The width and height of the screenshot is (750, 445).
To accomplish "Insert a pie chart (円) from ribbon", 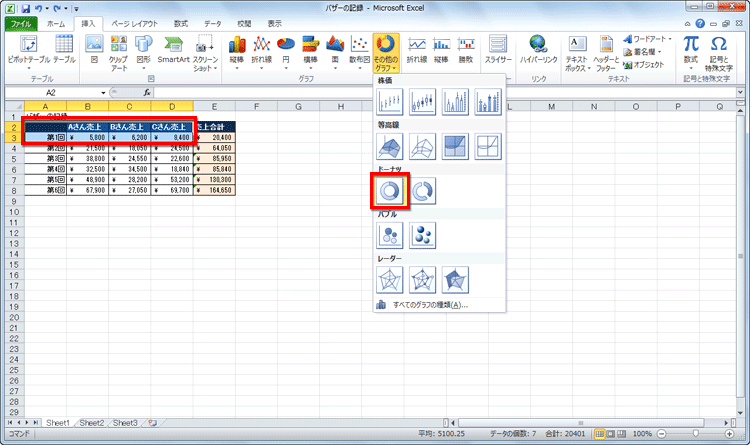I will 285,52.
